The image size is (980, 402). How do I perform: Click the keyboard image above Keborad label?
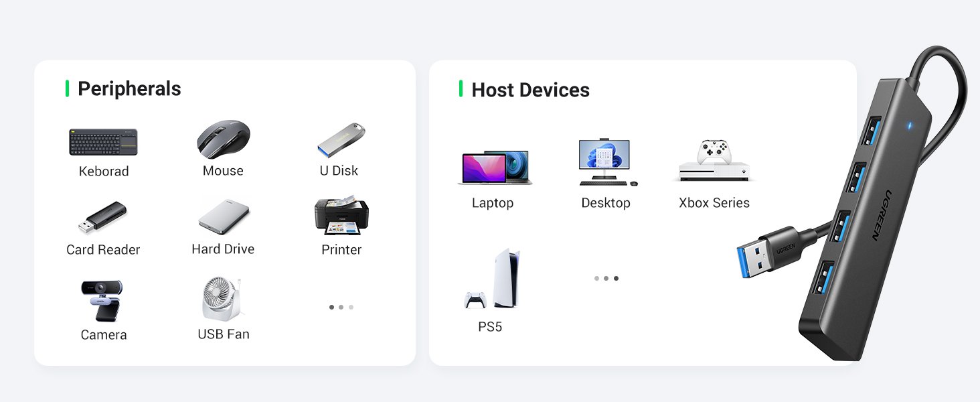point(103,142)
